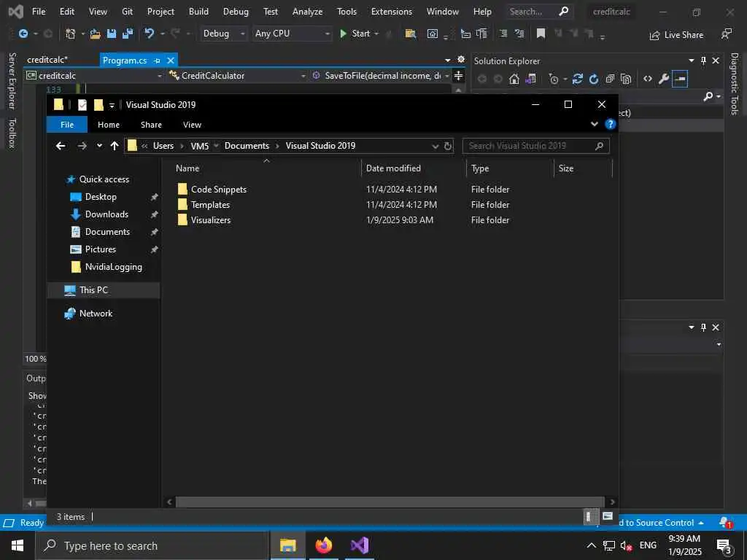Pin the Program.cs tab

point(158,61)
